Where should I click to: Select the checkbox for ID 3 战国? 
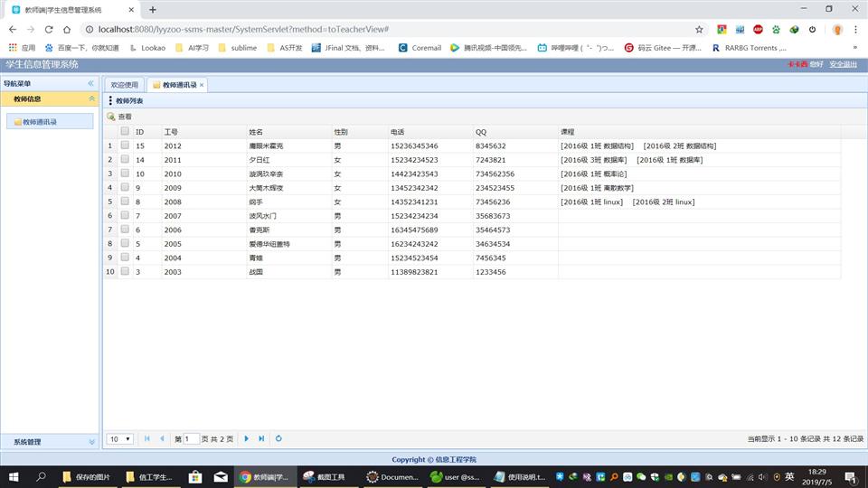click(x=125, y=271)
